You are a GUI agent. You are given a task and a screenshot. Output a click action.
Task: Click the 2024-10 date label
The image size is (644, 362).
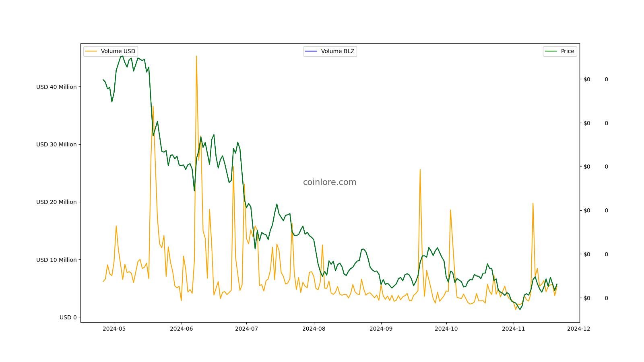click(x=446, y=329)
